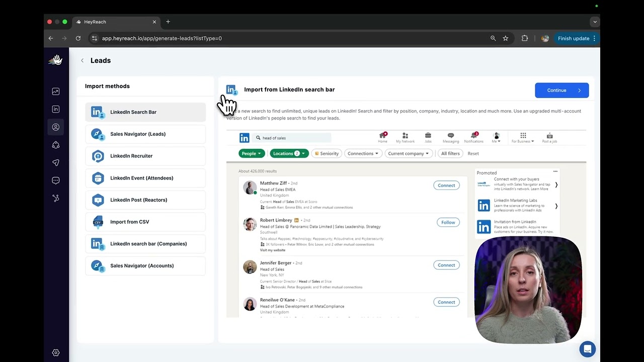Open the Chrome profile avatar
The height and width of the screenshot is (362, 644).
click(545, 38)
